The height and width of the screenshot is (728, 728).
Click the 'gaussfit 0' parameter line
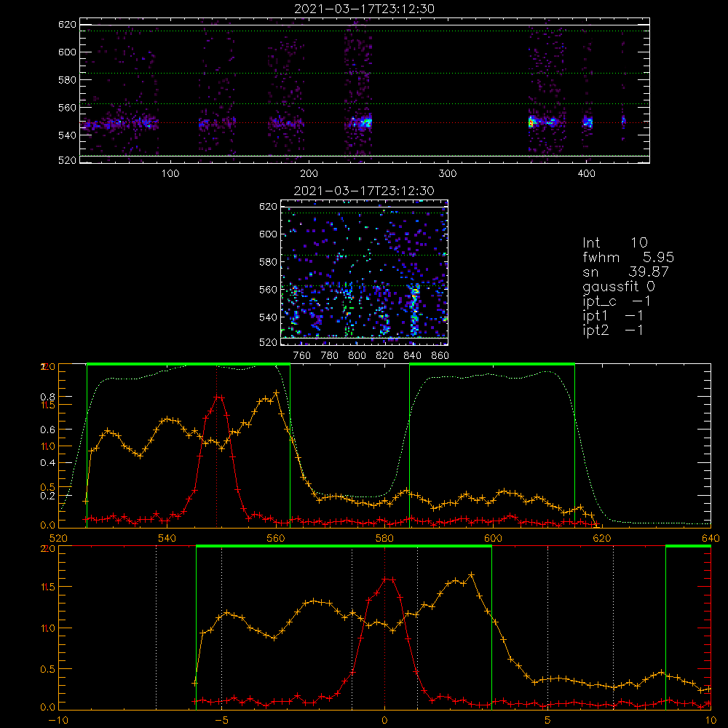tap(618, 286)
